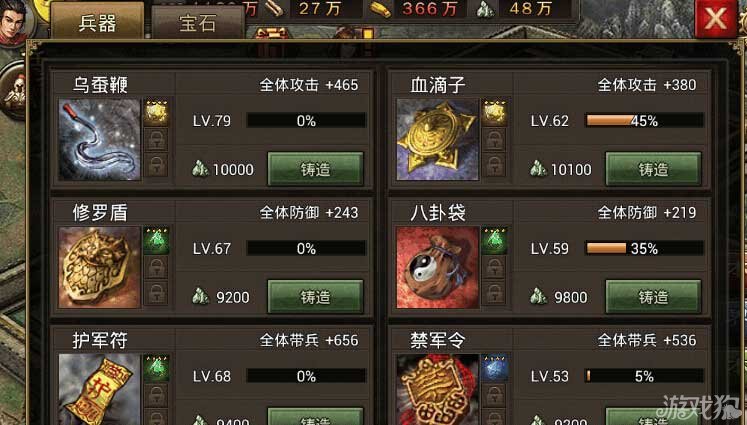Image resolution: width=747 pixels, height=425 pixels.
Task: Click the 血滴子 45% progress bar
Action: coord(644,121)
